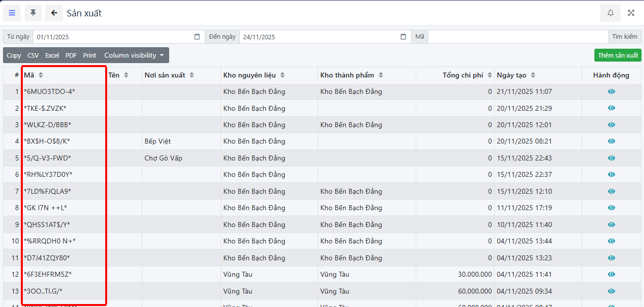
Task: Open calendar picker for Từ ngày
Action: pos(197,37)
